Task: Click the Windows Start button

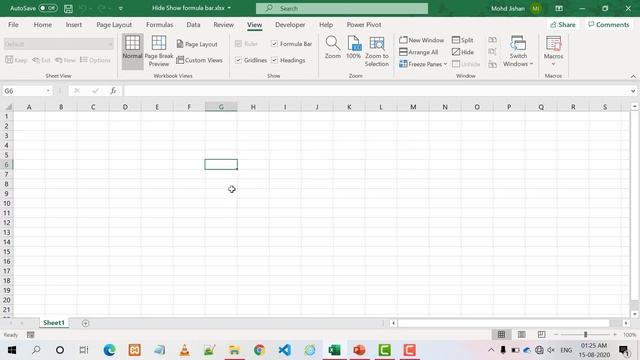Action: [x=12, y=350]
